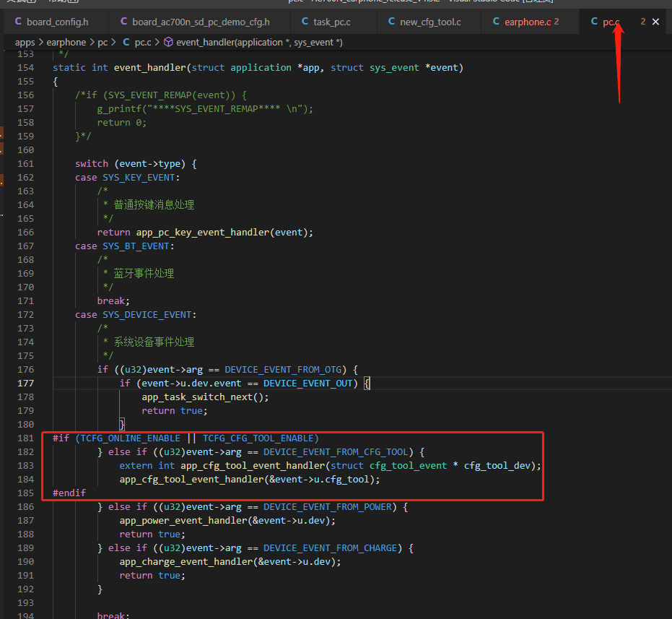Open the event_handler symbol breadcrumb
This screenshot has width=672, height=619.
(x=259, y=43)
